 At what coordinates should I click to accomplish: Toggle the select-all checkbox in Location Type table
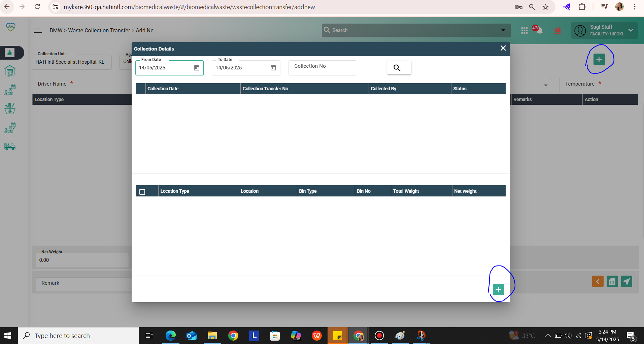click(142, 191)
